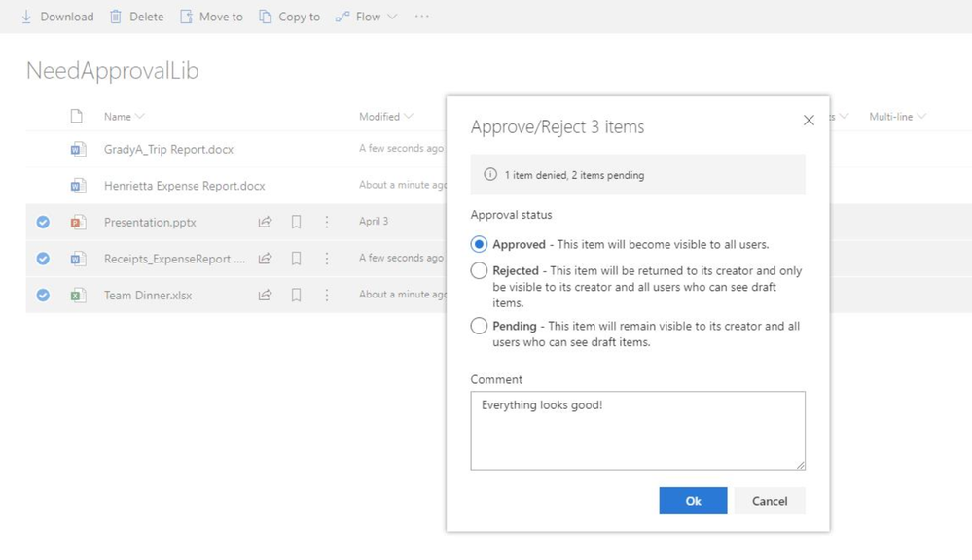
Task: Open Henrietta Expense Report.docx
Action: pyautogui.click(x=184, y=186)
